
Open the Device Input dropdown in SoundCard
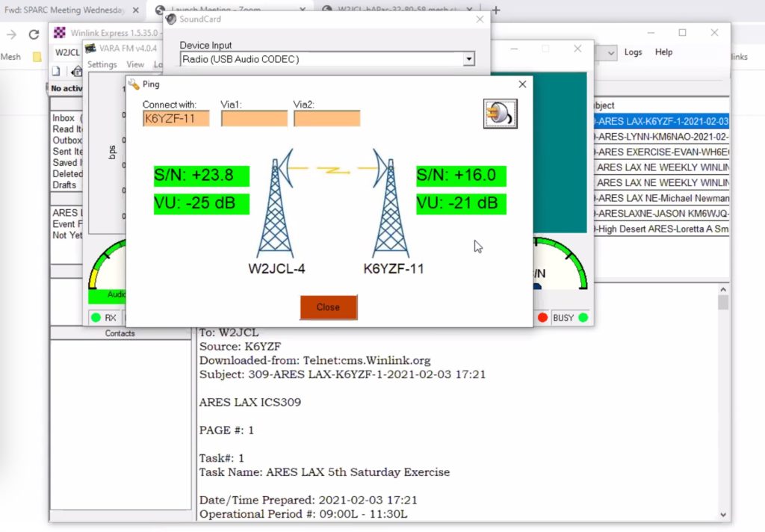click(x=468, y=59)
